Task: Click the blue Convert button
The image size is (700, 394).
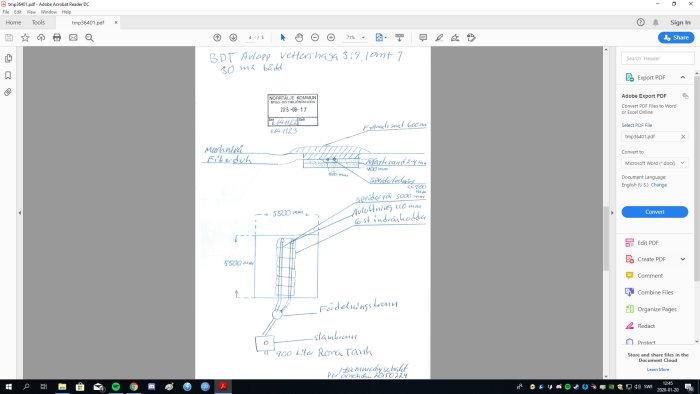Action: pos(654,212)
